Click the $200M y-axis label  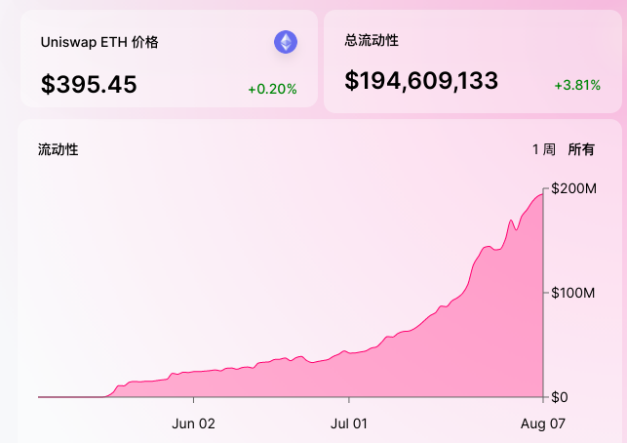pyautogui.click(x=574, y=188)
